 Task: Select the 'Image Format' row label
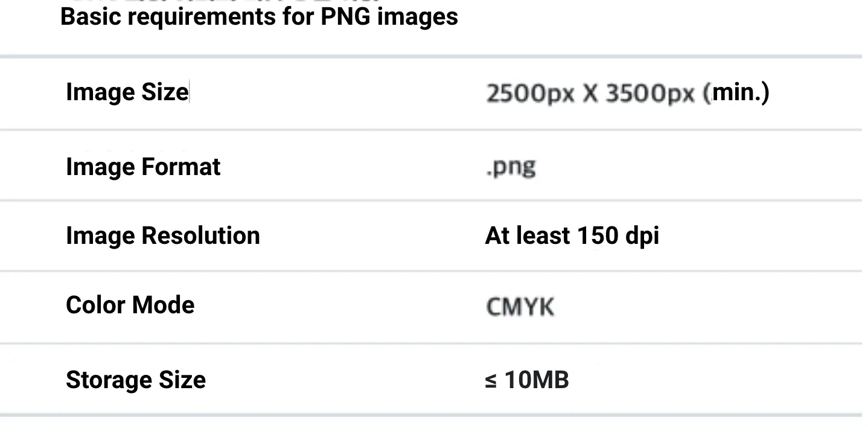coord(143,167)
